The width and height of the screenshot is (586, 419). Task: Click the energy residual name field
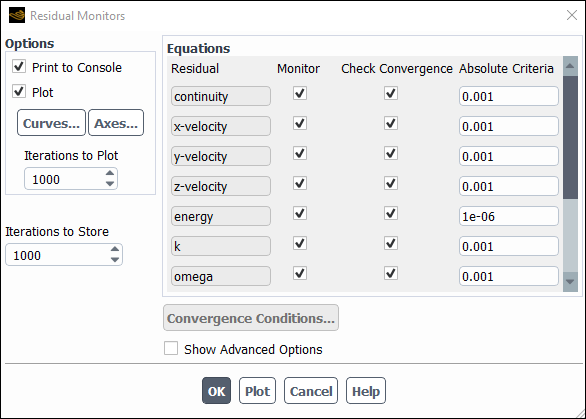[221, 216]
